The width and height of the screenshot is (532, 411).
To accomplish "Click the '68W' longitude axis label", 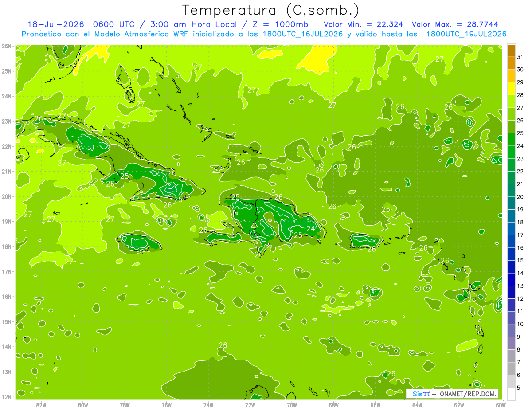I will 334,405.
